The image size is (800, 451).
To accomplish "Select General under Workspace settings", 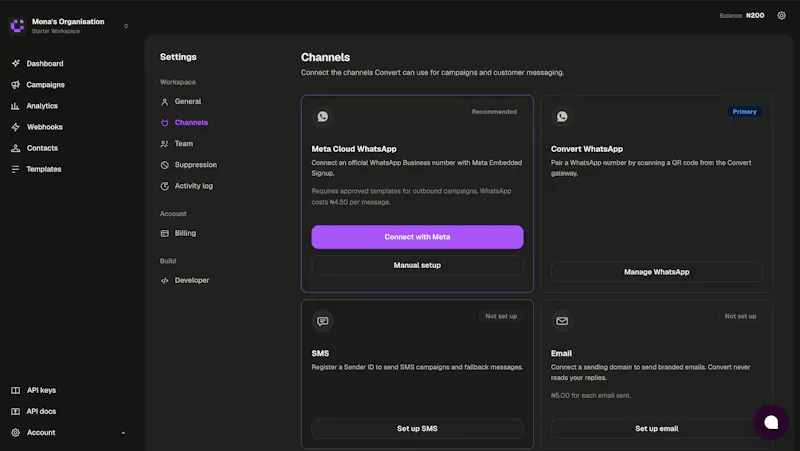I will 188,102.
